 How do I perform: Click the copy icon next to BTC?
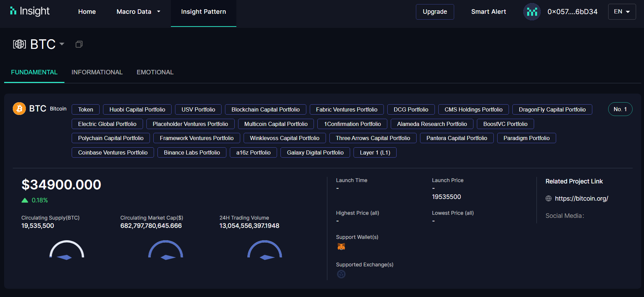click(x=79, y=44)
